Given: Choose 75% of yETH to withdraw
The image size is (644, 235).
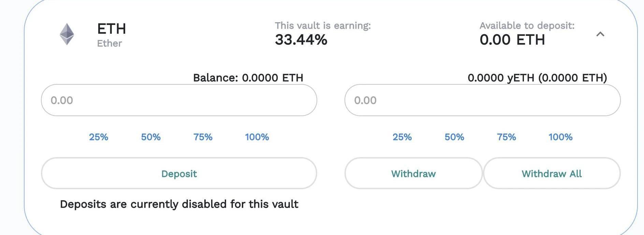Looking at the screenshot, I should [x=507, y=137].
